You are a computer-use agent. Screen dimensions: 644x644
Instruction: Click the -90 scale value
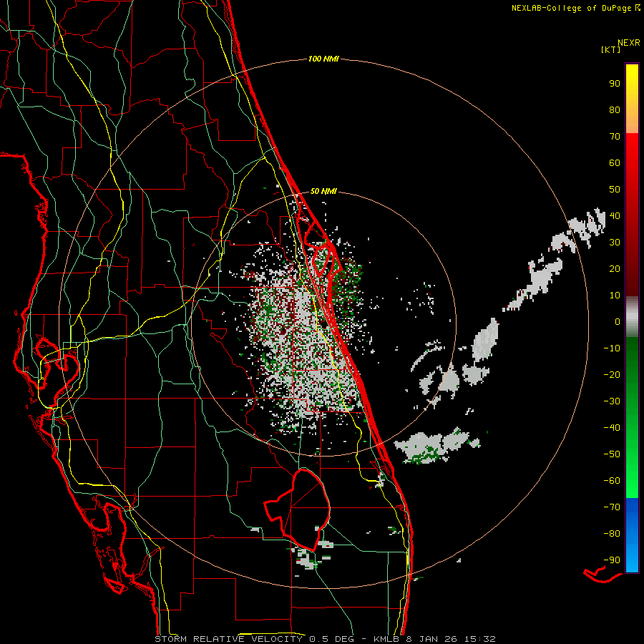[612, 560]
